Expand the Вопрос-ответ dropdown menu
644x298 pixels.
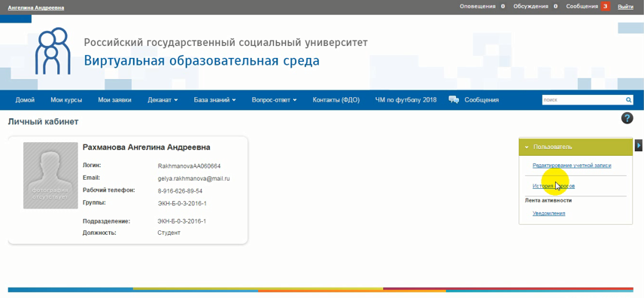point(274,100)
